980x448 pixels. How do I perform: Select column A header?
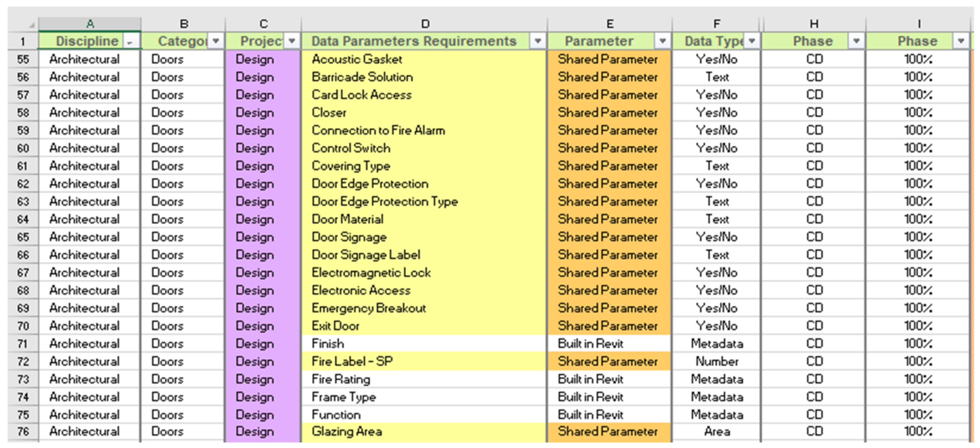90,24
